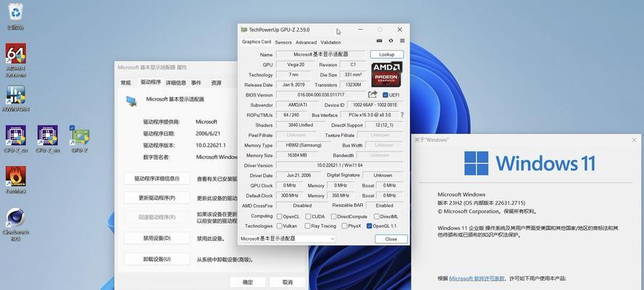Screen dimensions: 644x290
Task: Click the AMD Radeon Graphics logo
Action: (x=387, y=74)
